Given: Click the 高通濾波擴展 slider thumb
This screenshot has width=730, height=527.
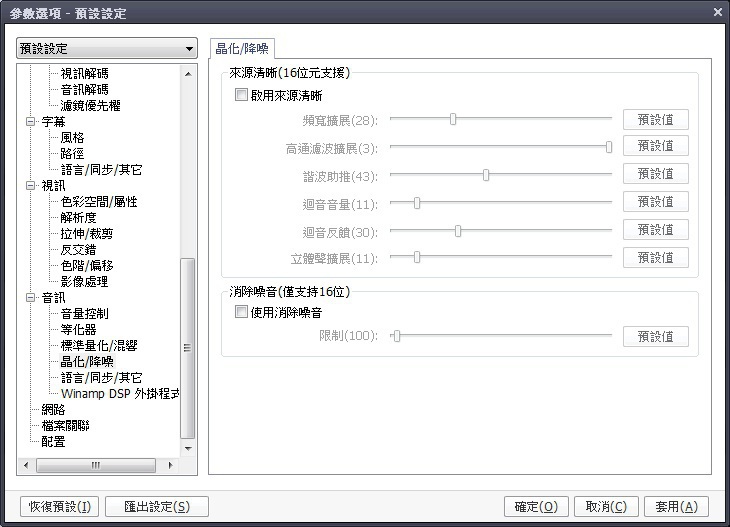Looking at the screenshot, I should 608,147.
